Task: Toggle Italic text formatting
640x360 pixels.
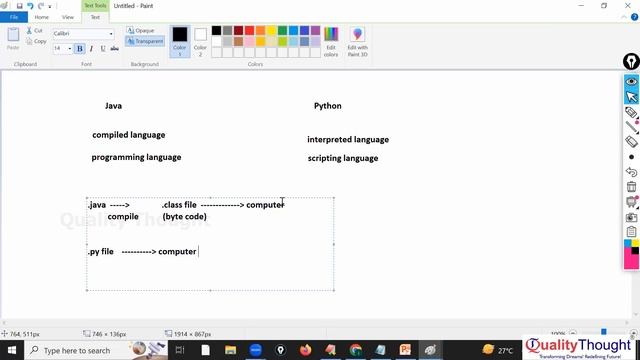Action: pyautogui.click(x=91, y=49)
